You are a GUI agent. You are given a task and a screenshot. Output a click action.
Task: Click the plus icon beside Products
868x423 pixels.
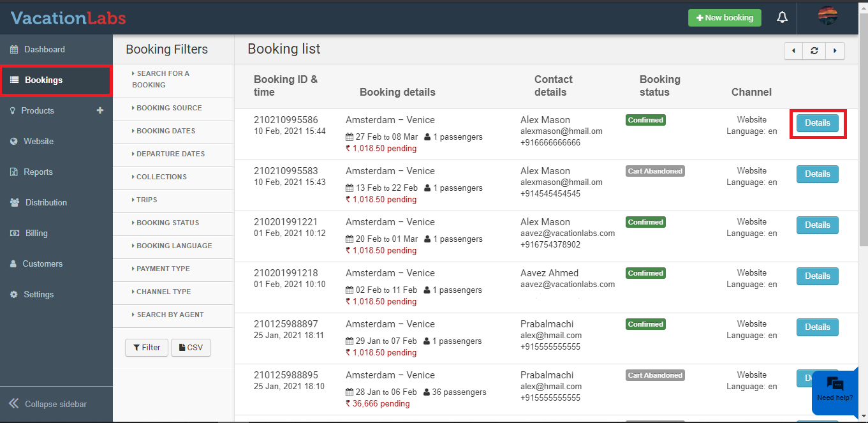(99, 110)
